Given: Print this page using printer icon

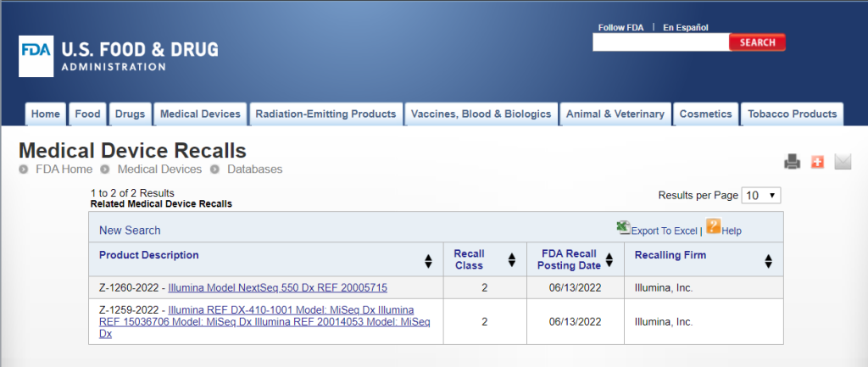Looking at the screenshot, I should coord(793,162).
